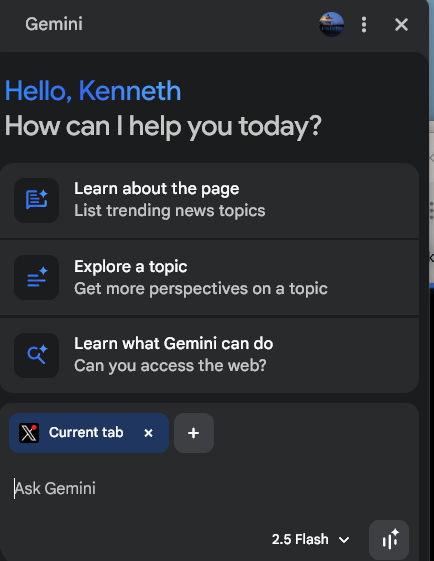Remove the Current tab chip
434x561 pixels.
[148, 433]
